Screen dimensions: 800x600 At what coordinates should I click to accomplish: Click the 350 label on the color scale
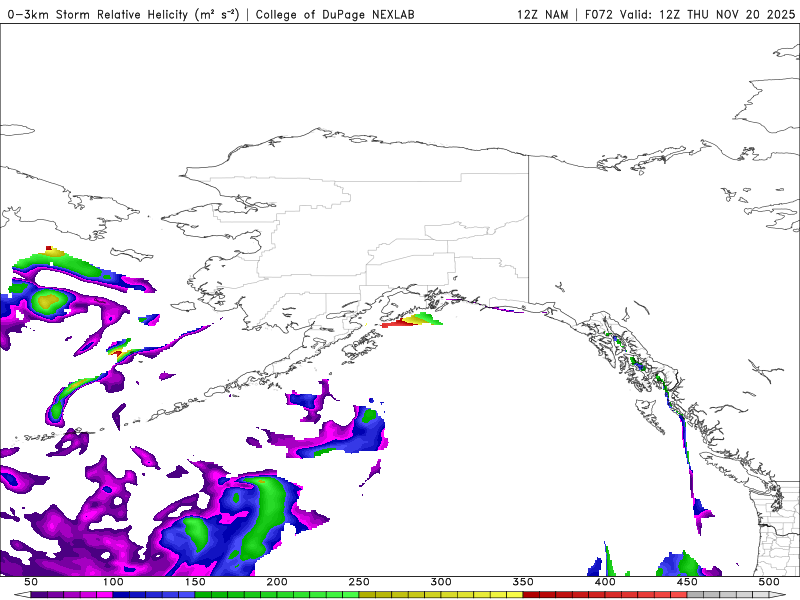click(x=523, y=582)
